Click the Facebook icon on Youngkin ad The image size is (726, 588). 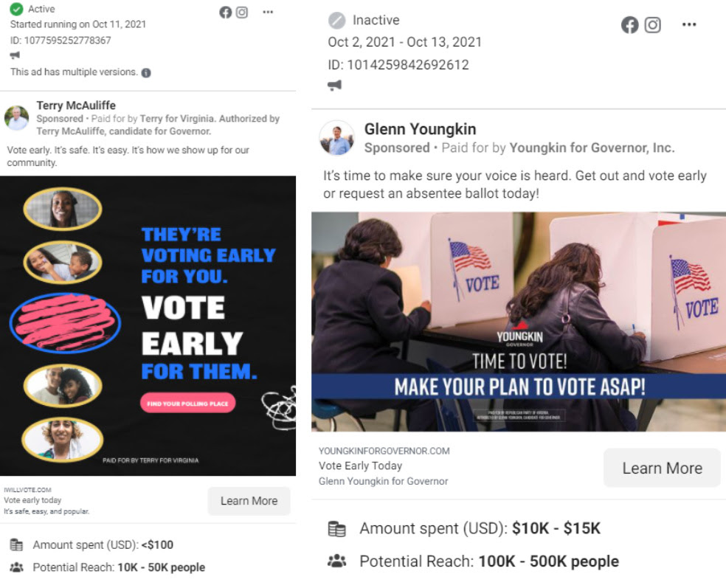629,25
